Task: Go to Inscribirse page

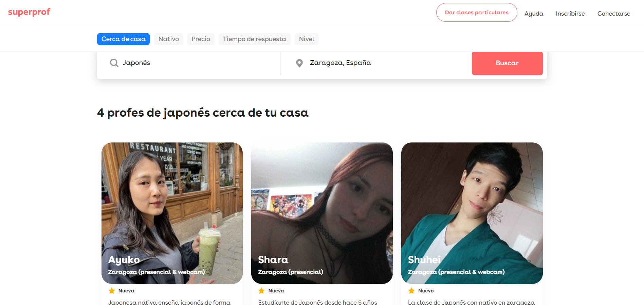Action: coord(570,14)
